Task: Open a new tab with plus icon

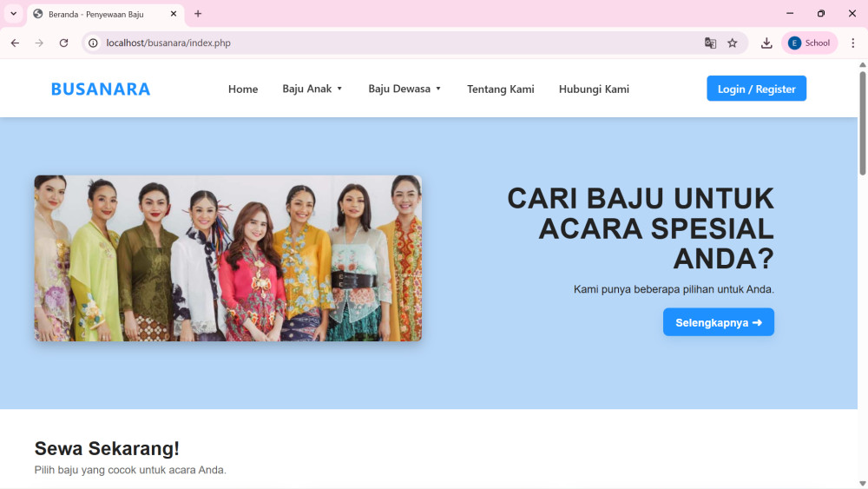Action: point(198,14)
